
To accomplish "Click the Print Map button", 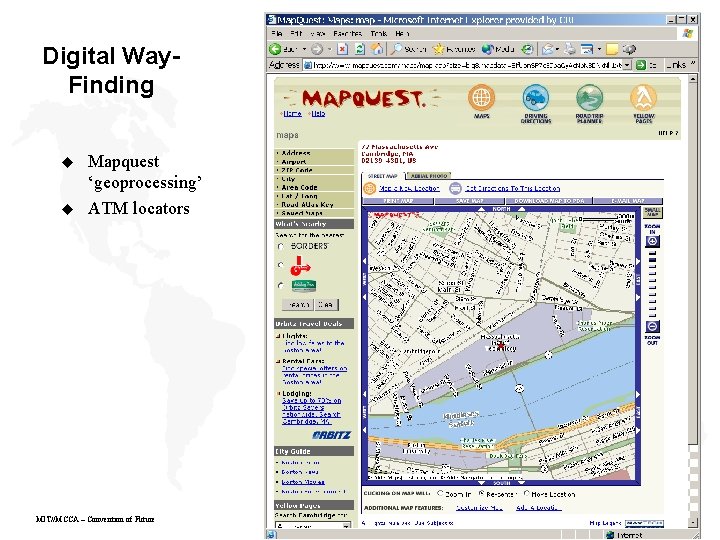I will 398,201.
